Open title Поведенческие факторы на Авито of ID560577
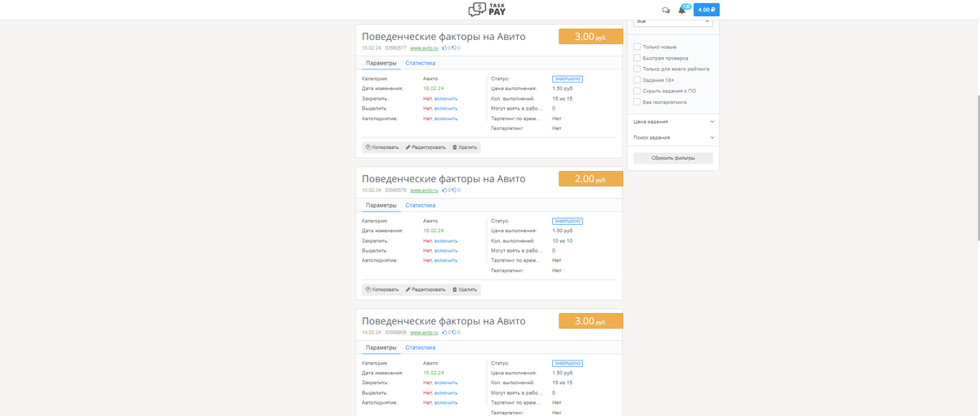The width and height of the screenshot is (980, 416). [443, 37]
